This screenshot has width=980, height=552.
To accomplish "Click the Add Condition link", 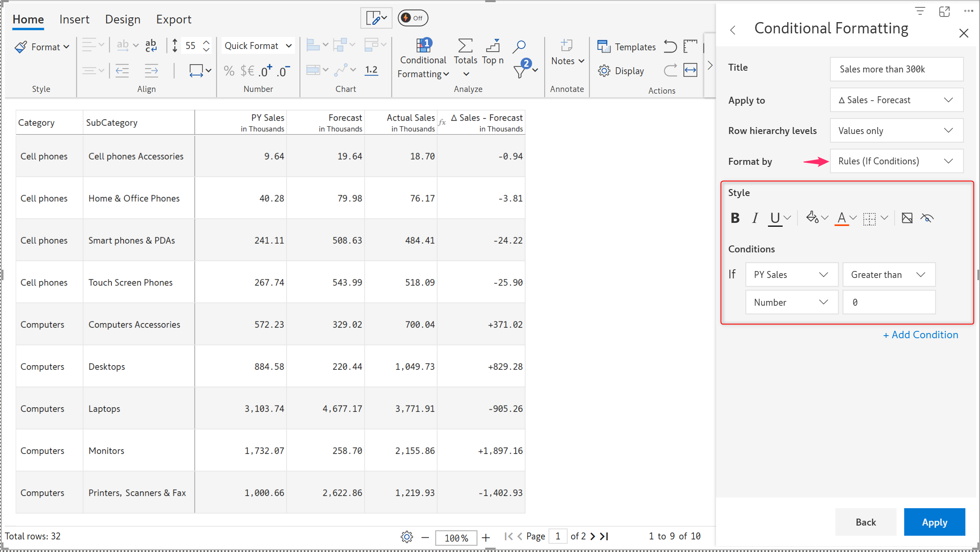I will (921, 335).
